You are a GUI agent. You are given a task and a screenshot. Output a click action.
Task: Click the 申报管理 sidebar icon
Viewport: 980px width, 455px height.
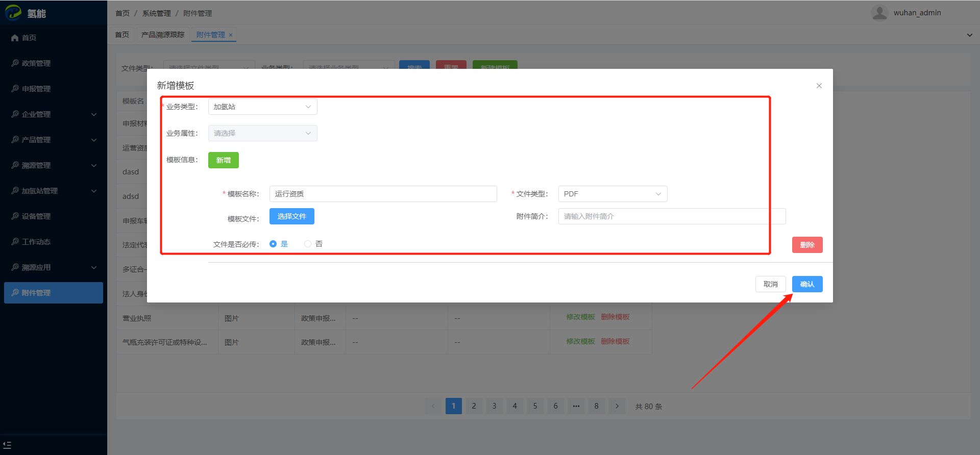[15, 88]
